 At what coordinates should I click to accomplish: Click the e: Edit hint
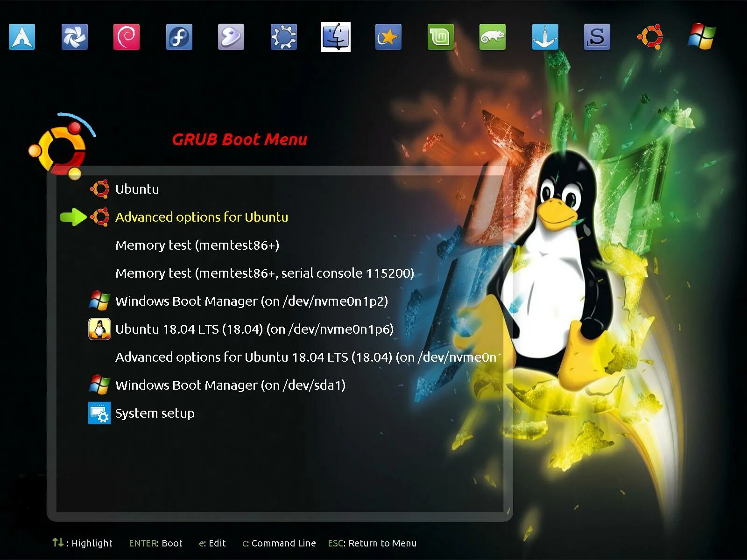[x=212, y=543]
